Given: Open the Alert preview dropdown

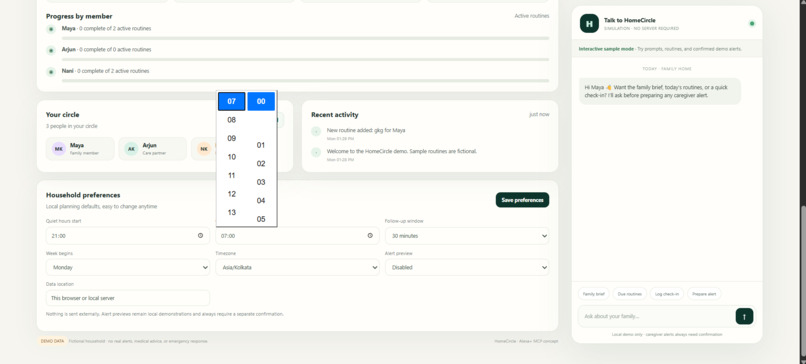Looking at the screenshot, I should [467, 267].
